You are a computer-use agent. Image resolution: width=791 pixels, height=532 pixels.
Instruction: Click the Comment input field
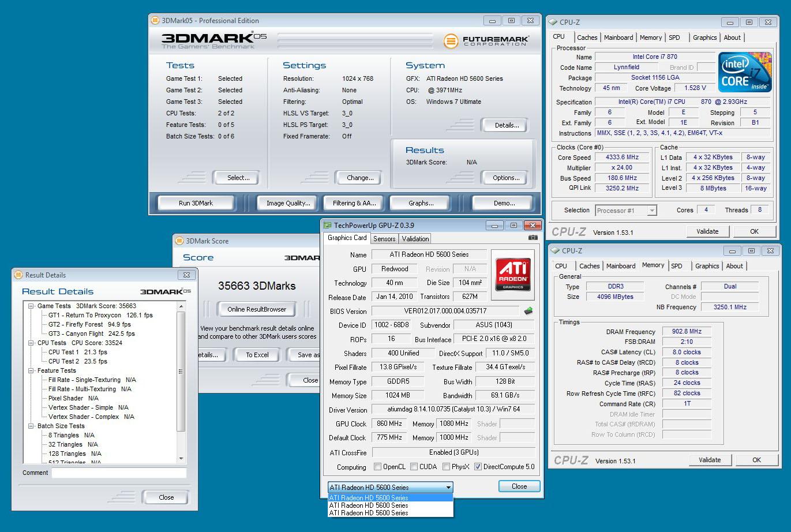tap(119, 473)
